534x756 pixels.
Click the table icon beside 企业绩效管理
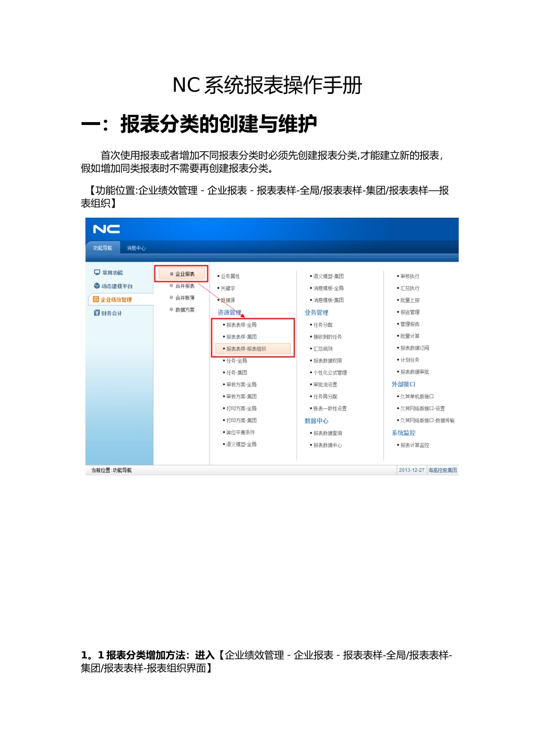[96, 299]
